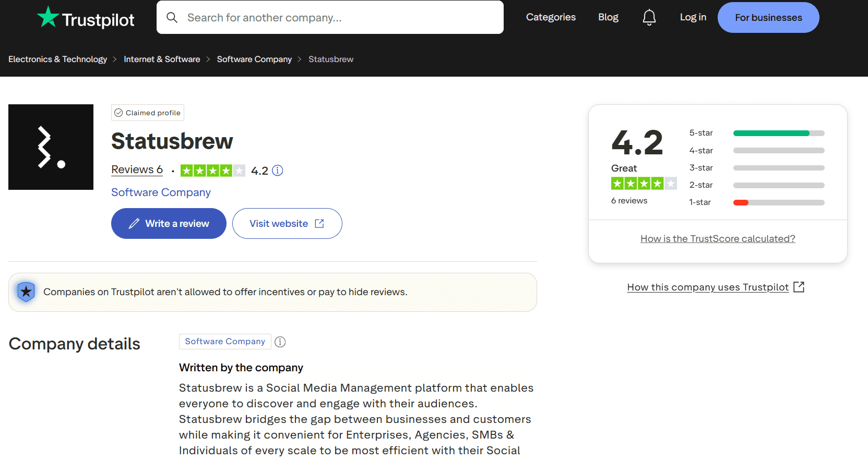
Task: Open How is the TrustScore calculated link
Action: [x=718, y=238]
